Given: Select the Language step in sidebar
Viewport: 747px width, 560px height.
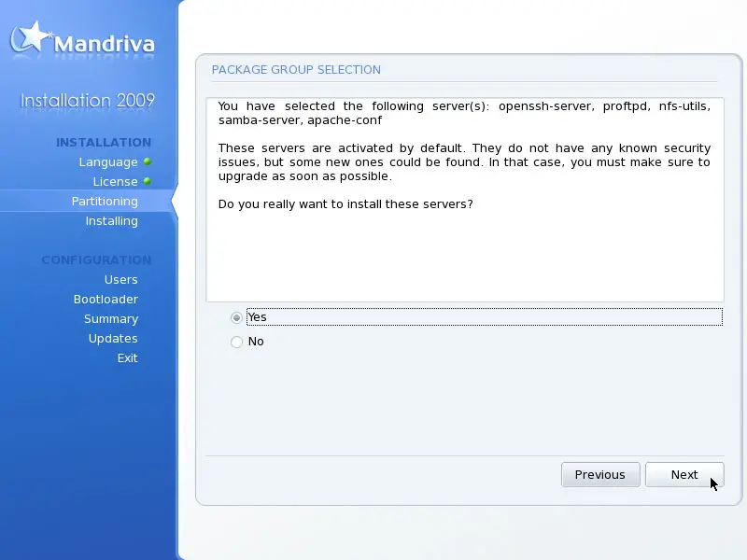Looking at the screenshot, I should 108,162.
